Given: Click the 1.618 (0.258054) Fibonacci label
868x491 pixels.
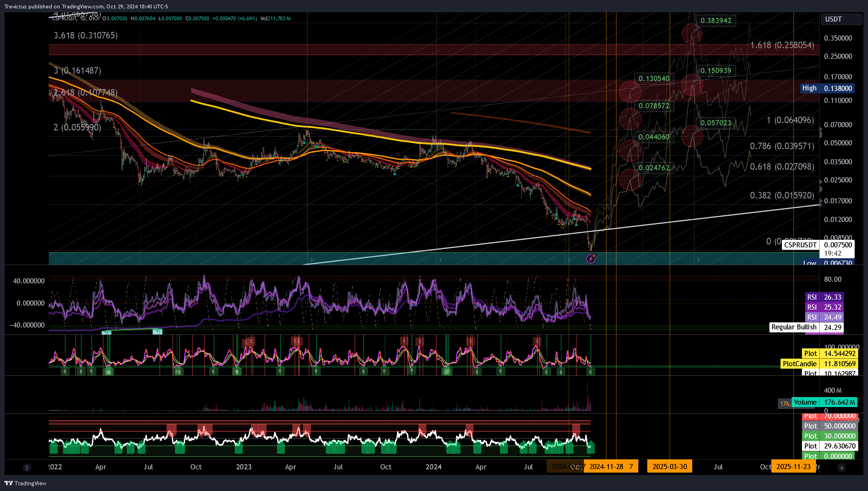Looking at the screenshot, I should (x=782, y=45).
